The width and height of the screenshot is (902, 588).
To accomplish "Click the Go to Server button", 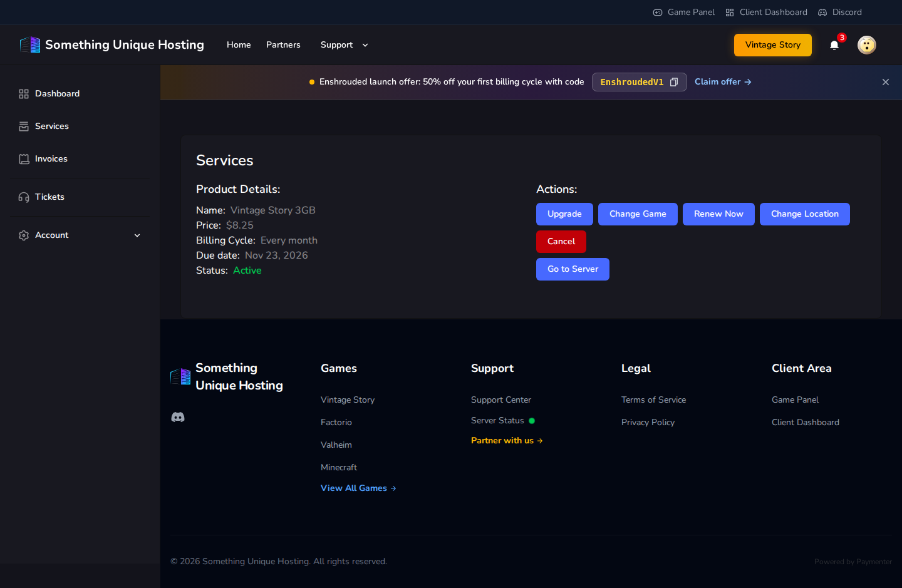I will click(x=573, y=269).
